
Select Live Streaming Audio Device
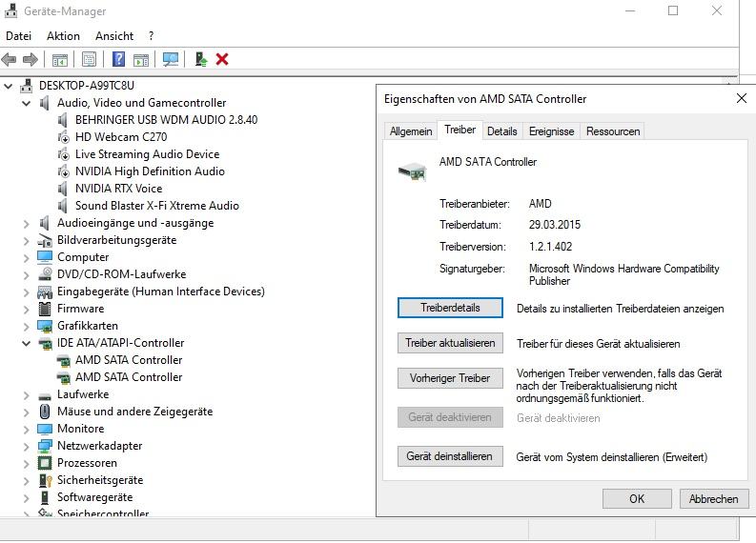(x=147, y=154)
